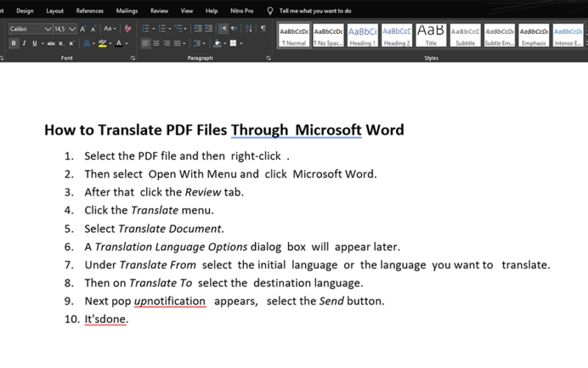Click the numbered list icon
This screenshot has height=368, width=588.
click(162, 29)
